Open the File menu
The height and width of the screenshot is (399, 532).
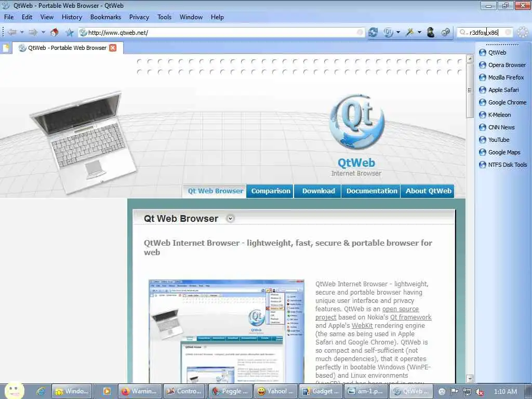pos(9,17)
